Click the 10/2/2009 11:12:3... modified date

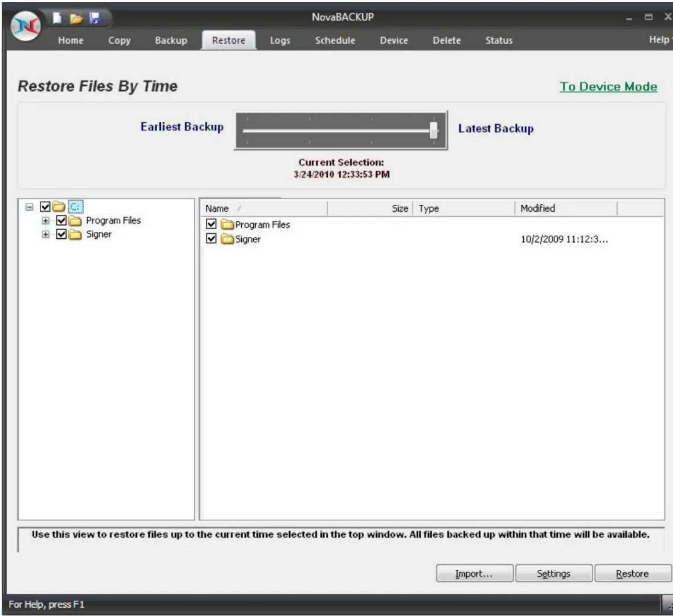tap(564, 239)
